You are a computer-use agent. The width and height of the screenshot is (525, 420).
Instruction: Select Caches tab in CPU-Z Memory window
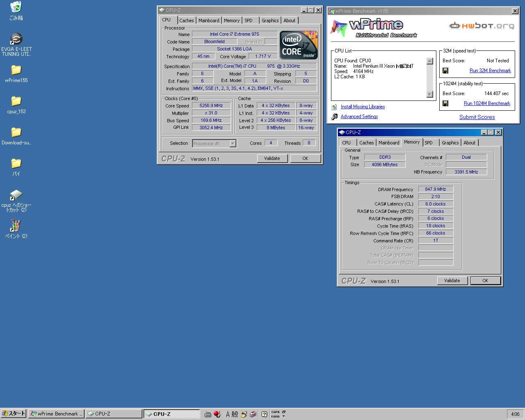pos(367,143)
